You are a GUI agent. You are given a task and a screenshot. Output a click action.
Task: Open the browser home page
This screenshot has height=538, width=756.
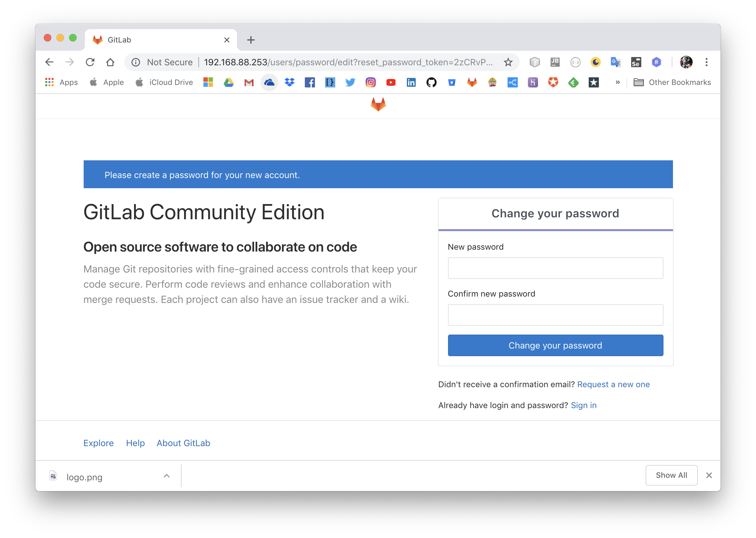[x=110, y=62]
